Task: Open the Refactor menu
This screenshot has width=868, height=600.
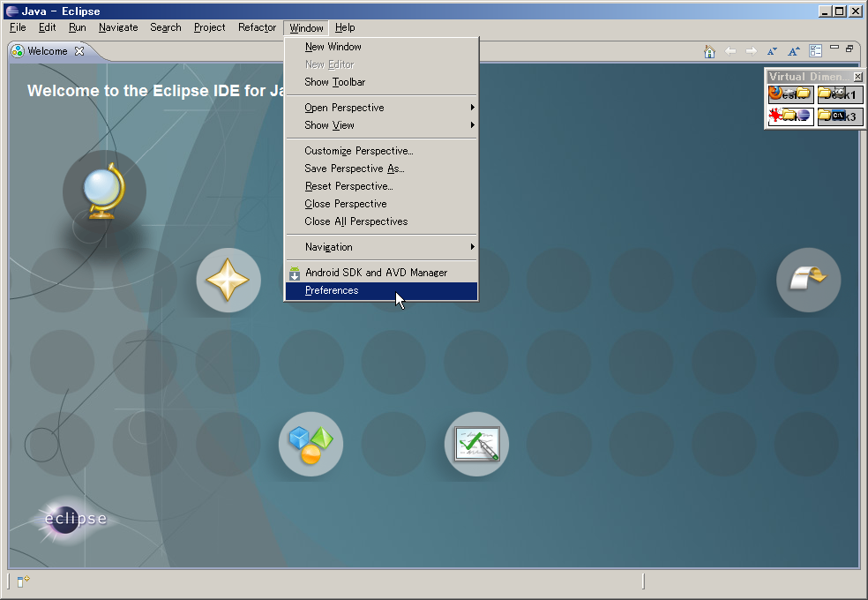Action: [257, 27]
